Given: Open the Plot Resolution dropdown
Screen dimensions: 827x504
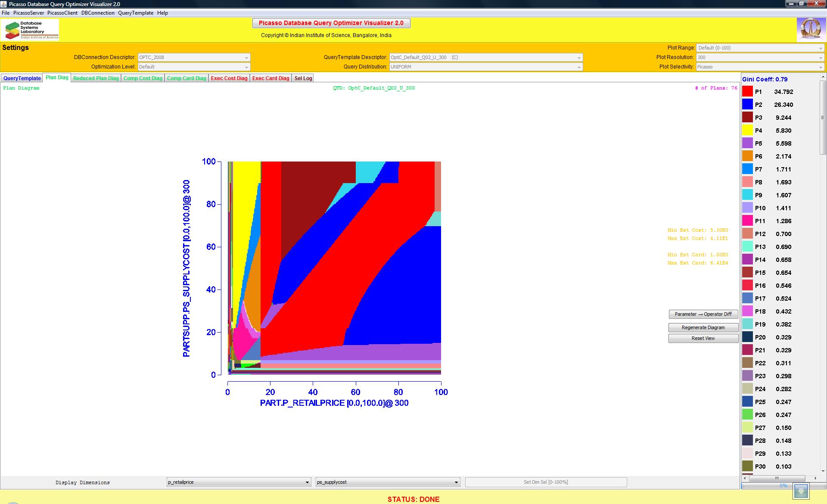Looking at the screenshot, I should tap(760, 57).
